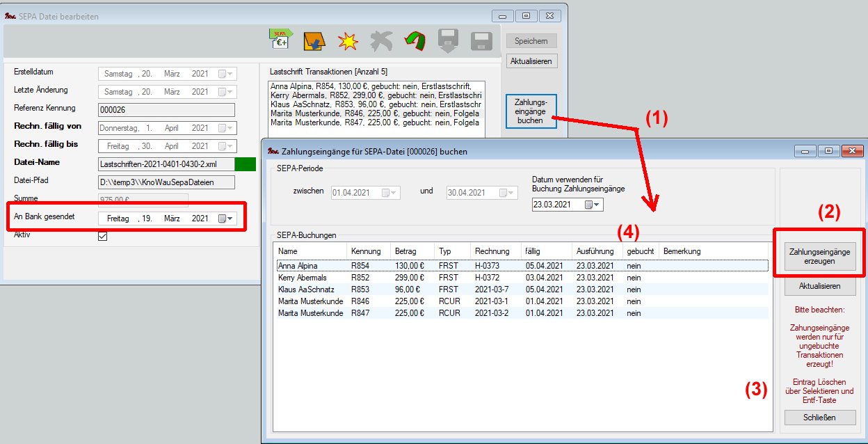Click the yellow starburst toolbar icon
The width and height of the screenshot is (868, 444).
[x=347, y=41]
